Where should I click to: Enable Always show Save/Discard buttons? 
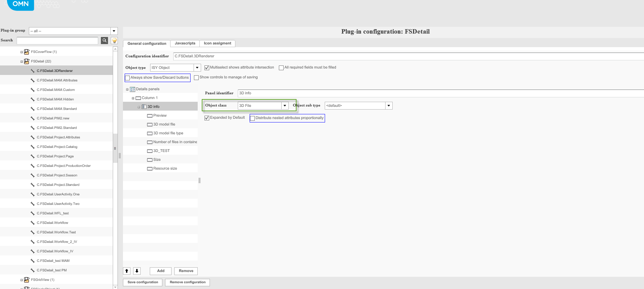[x=128, y=78]
